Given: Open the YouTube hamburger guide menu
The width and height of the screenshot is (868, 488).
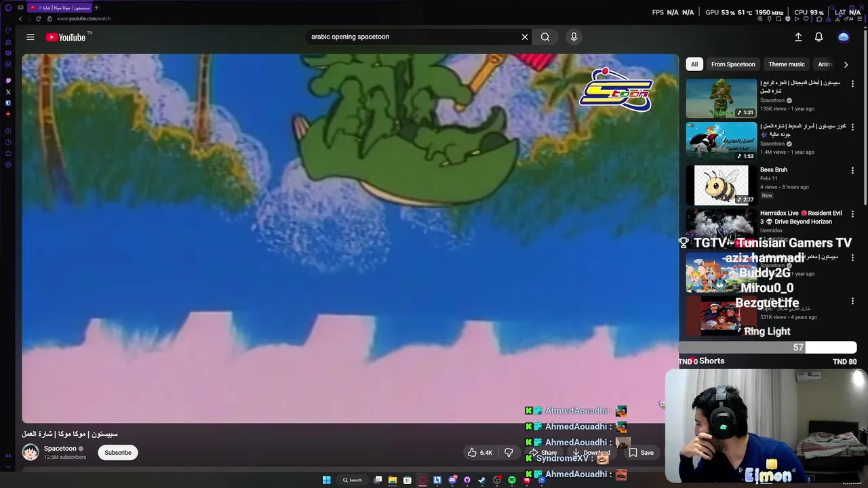Looking at the screenshot, I should [x=31, y=37].
